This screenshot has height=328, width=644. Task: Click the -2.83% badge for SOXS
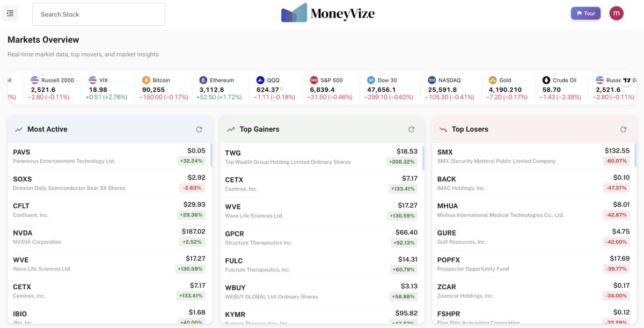[x=192, y=188]
